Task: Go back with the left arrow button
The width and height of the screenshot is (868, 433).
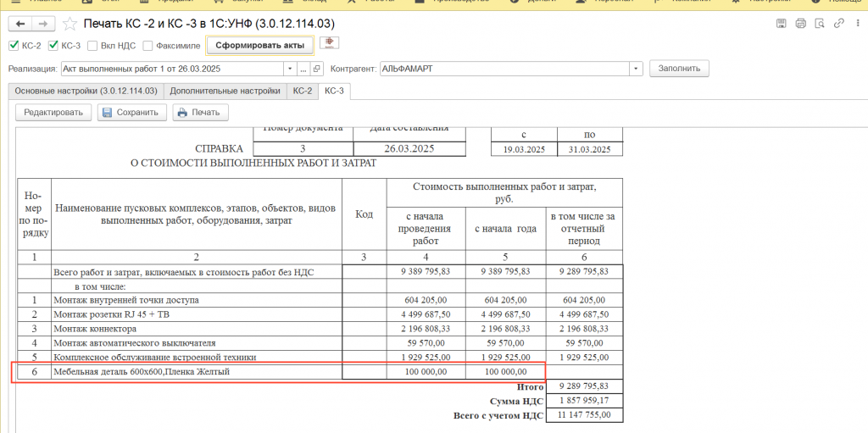Action: coord(21,24)
